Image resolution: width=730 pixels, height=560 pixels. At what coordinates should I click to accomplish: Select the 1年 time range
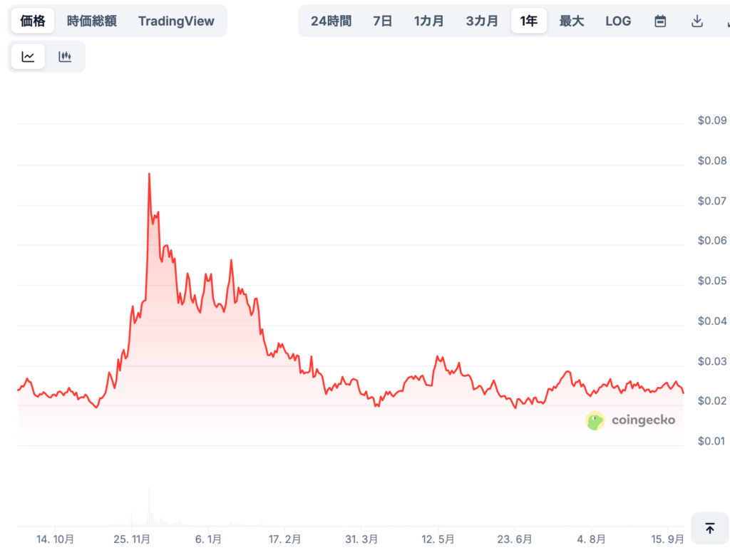tap(528, 21)
